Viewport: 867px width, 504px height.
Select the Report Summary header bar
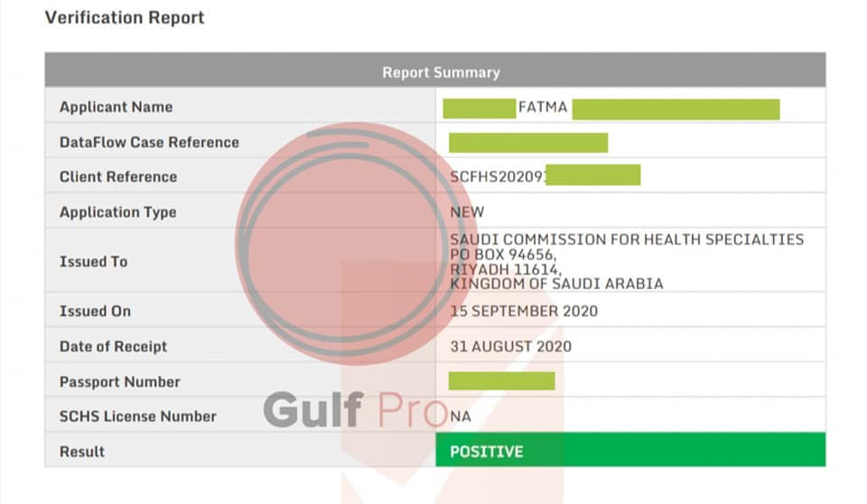(x=435, y=70)
